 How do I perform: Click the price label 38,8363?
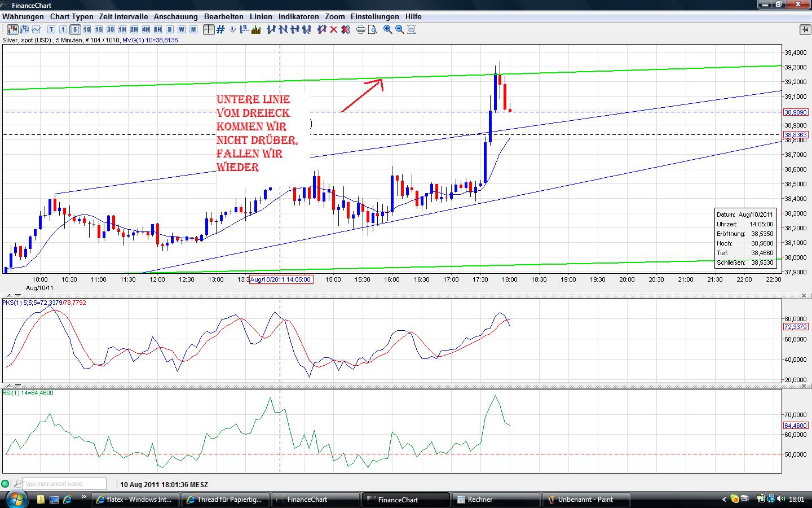click(x=796, y=135)
